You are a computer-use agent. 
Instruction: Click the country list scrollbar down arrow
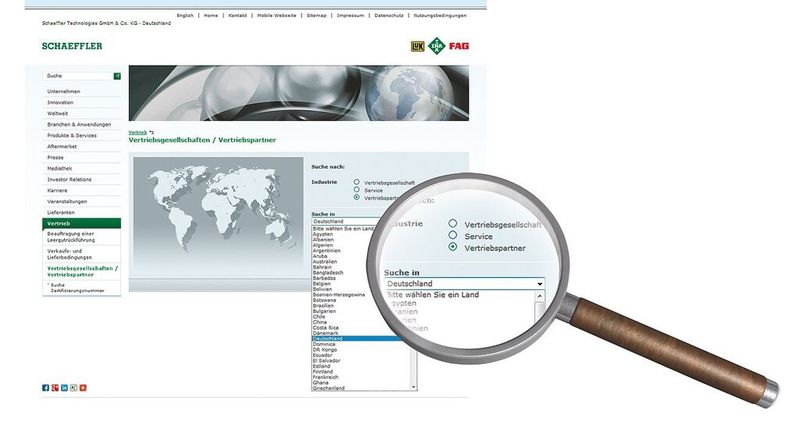coord(413,387)
